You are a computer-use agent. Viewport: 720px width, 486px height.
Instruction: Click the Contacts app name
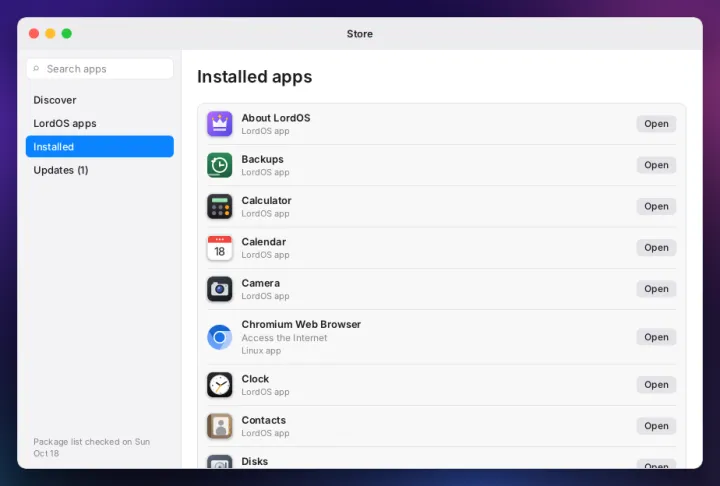click(264, 420)
